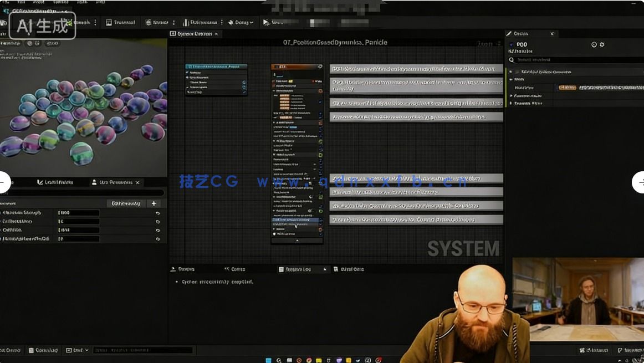Click the taskbar search magnifier icon
The image size is (644, 363).
(279, 360)
